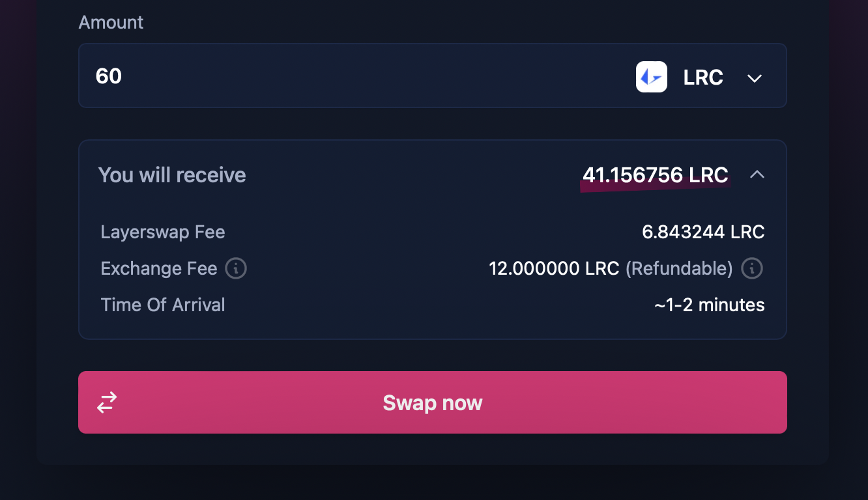
Task: Click info icon beside Exchange Fee label
Action: (x=236, y=268)
